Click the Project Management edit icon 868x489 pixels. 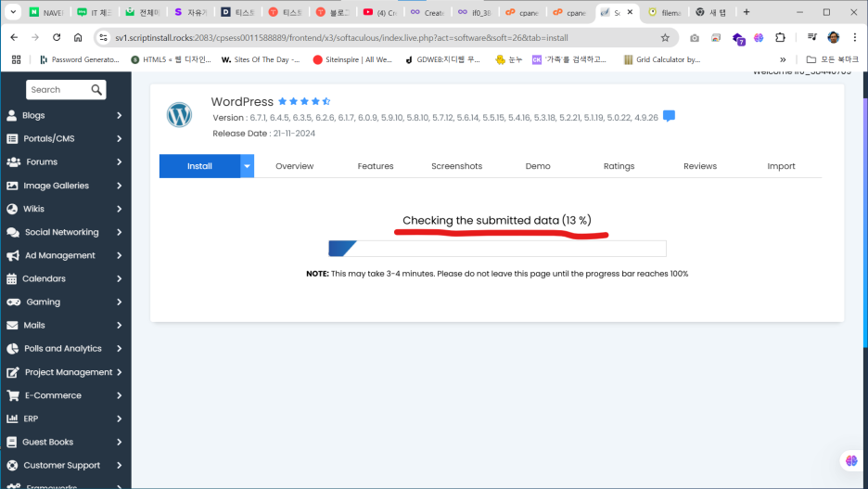[x=13, y=372]
